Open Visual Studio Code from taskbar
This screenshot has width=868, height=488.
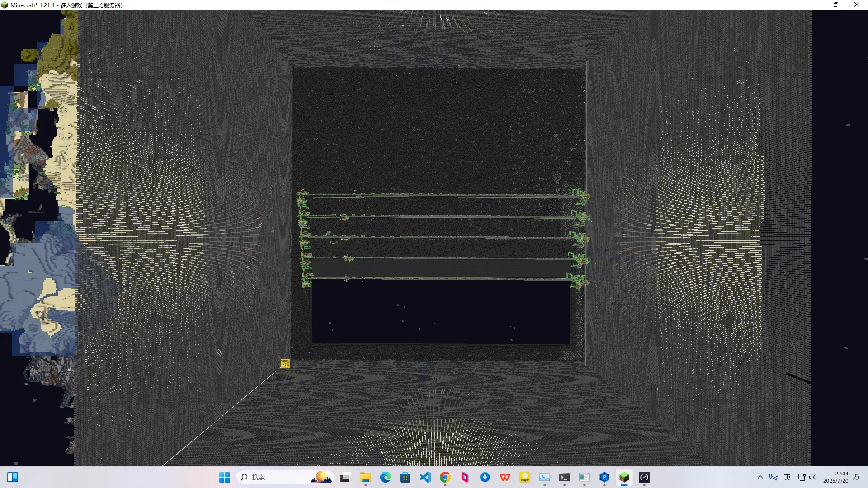pyautogui.click(x=425, y=477)
